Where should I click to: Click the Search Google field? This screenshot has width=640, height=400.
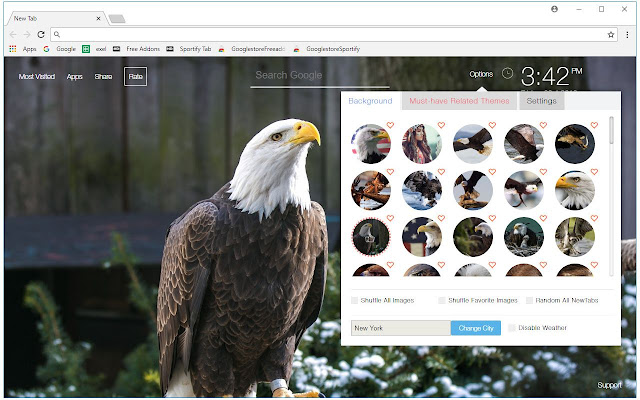(320, 76)
